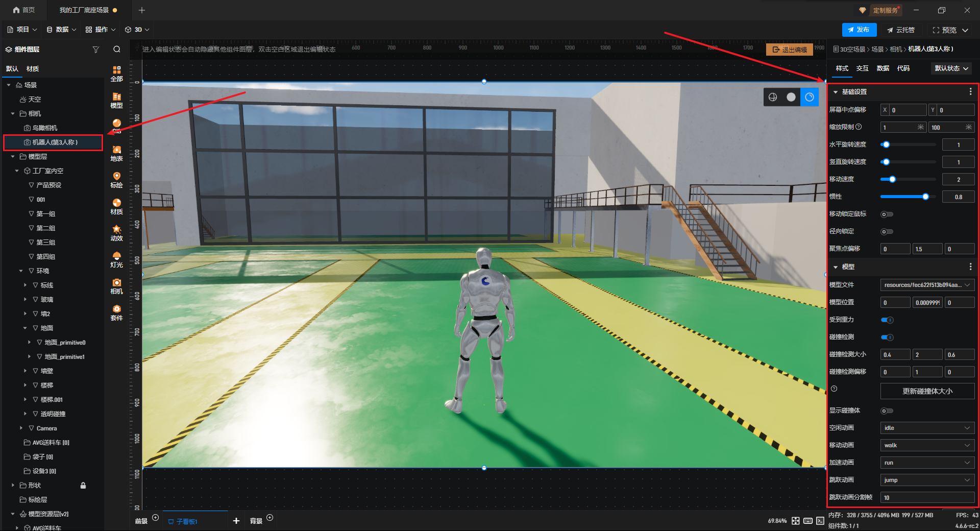Screen dimensions: 980x531
Task: Adjust the 惯性 inertia slider
Action: coord(908,197)
